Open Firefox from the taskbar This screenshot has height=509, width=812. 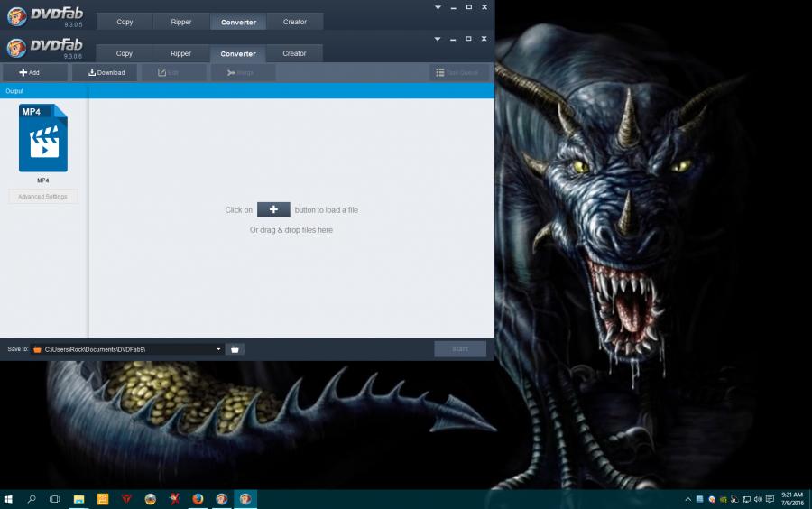198,499
